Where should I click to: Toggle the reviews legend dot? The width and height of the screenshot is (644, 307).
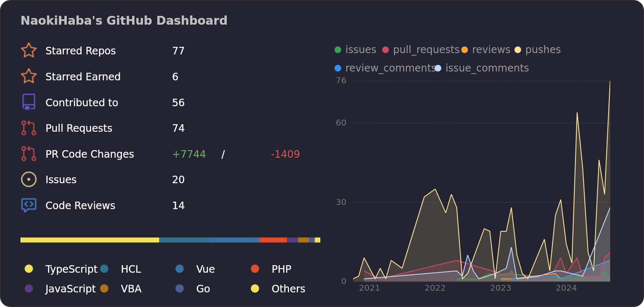tap(464, 50)
